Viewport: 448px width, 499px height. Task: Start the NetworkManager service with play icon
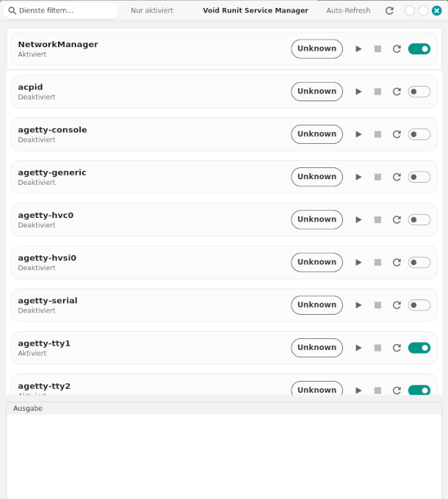(358, 49)
